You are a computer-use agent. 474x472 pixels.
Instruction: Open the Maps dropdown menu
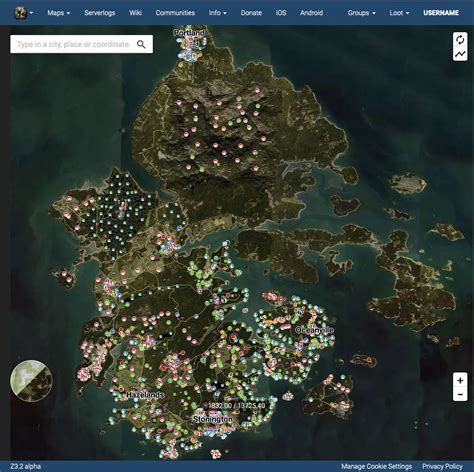59,13
